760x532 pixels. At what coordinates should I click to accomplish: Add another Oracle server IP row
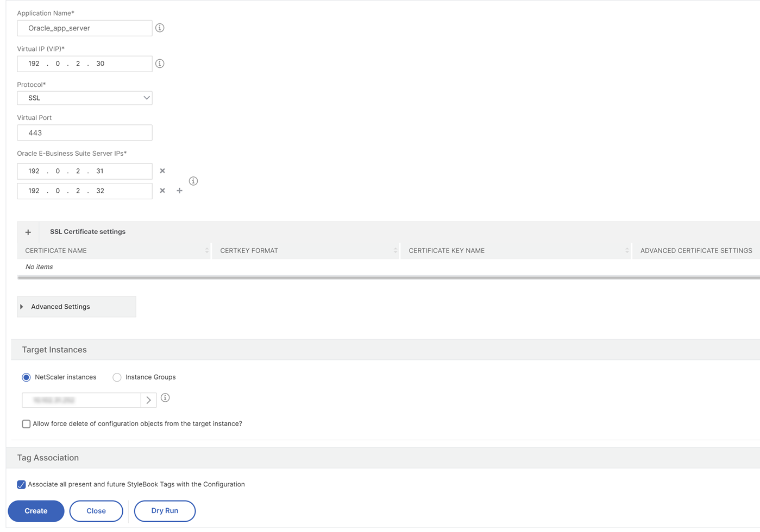[x=179, y=191]
